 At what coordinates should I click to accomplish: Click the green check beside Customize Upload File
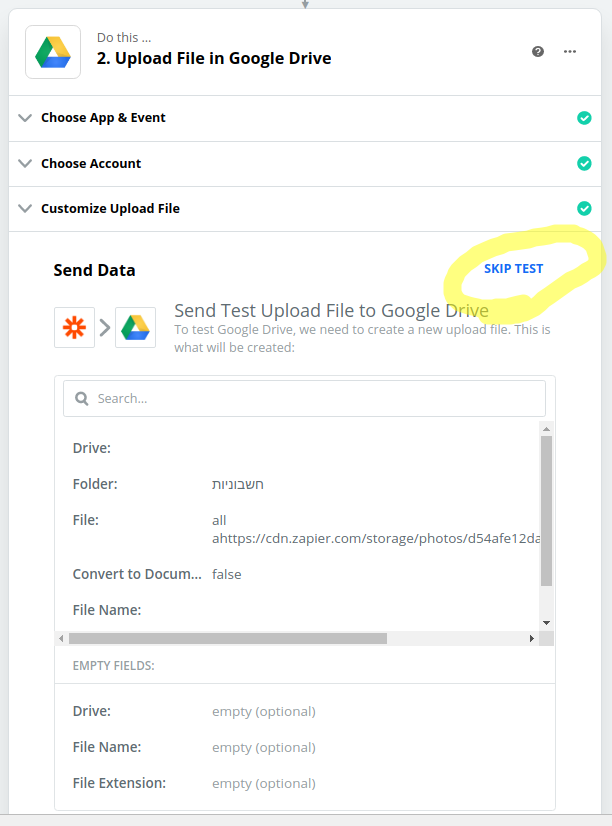point(584,209)
